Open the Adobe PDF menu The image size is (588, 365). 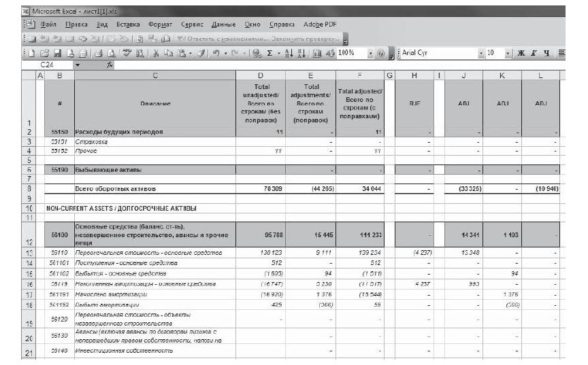click(320, 24)
